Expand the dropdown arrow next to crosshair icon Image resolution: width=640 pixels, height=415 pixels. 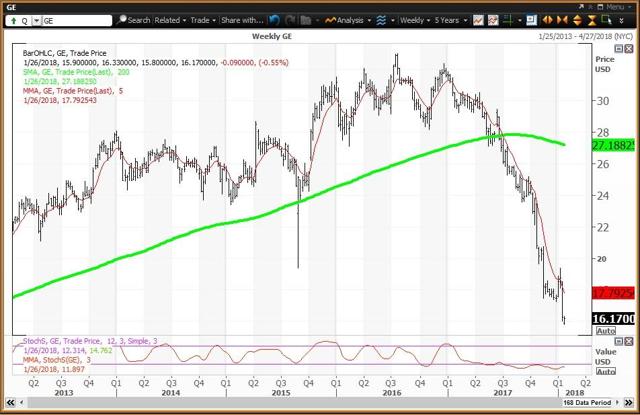click(x=520, y=20)
